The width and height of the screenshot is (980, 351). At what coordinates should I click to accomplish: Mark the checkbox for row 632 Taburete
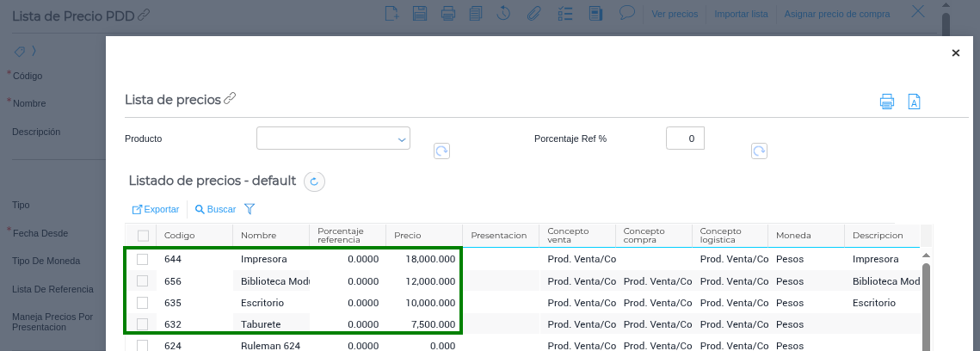(143, 324)
